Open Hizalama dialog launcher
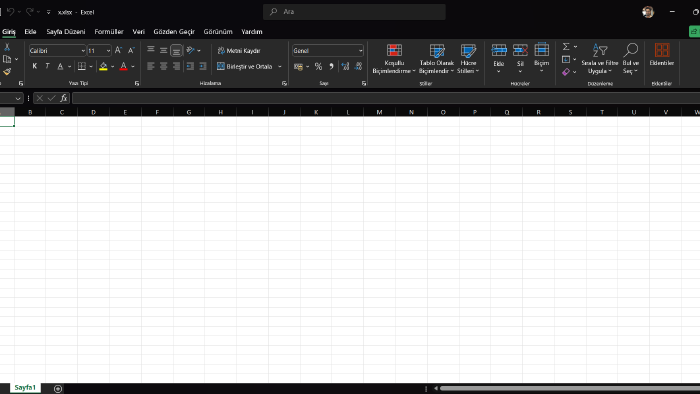Viewport: 700px width, 394px height. click(x=284, y=83)
